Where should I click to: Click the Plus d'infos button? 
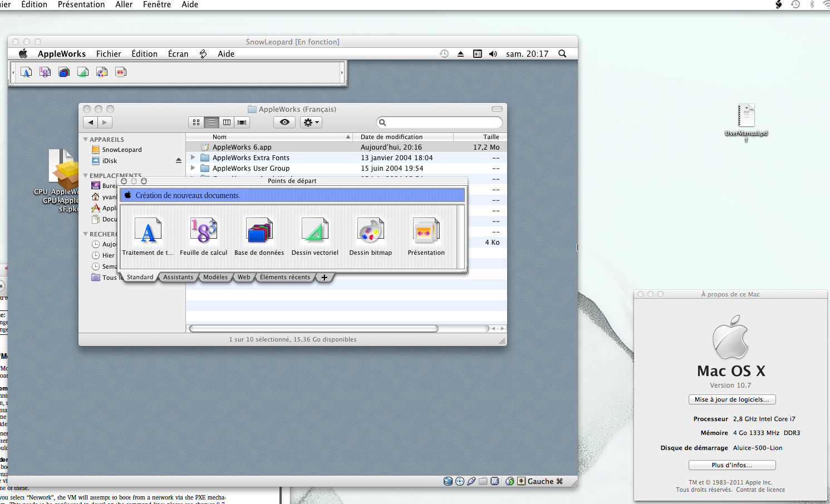732,465
